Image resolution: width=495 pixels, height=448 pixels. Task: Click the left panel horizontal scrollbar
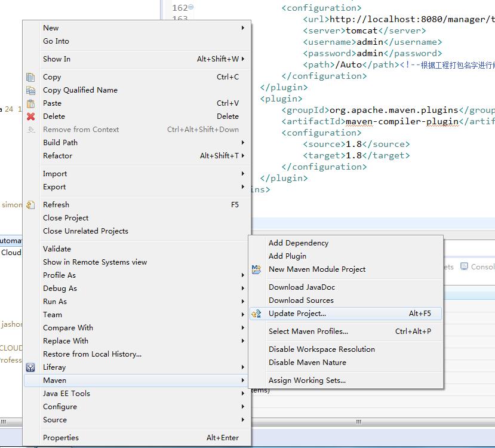click(11, 422)
